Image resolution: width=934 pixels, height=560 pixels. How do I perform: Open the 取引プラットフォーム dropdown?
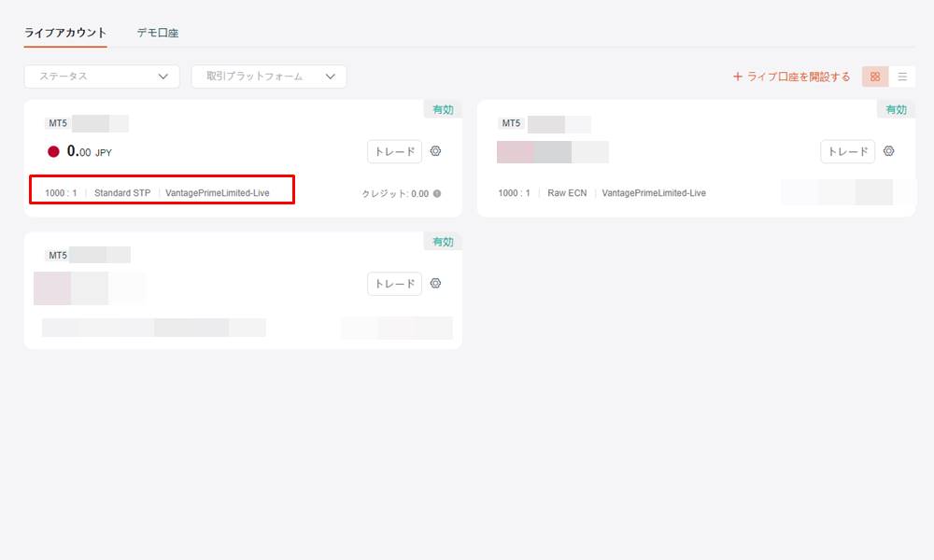[269, 77]
